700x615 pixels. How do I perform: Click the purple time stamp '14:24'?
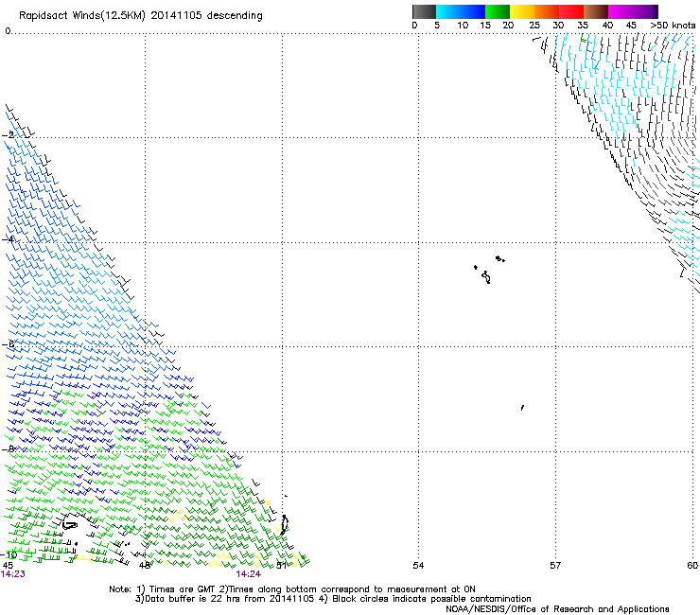tap(249, 574)
